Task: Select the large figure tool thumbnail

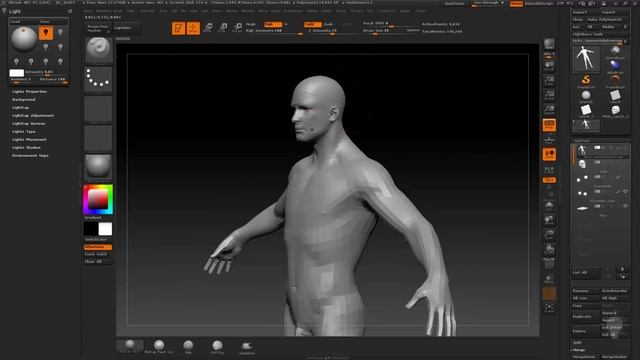Action: coord(586,58)
